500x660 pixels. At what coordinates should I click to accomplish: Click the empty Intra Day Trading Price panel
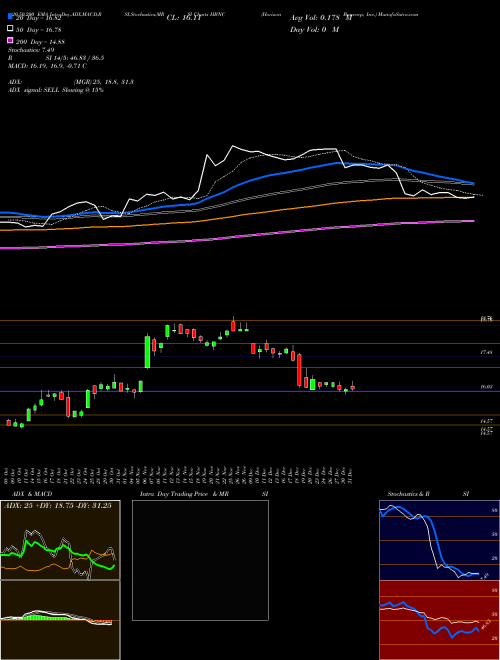(x=200, y=560)
